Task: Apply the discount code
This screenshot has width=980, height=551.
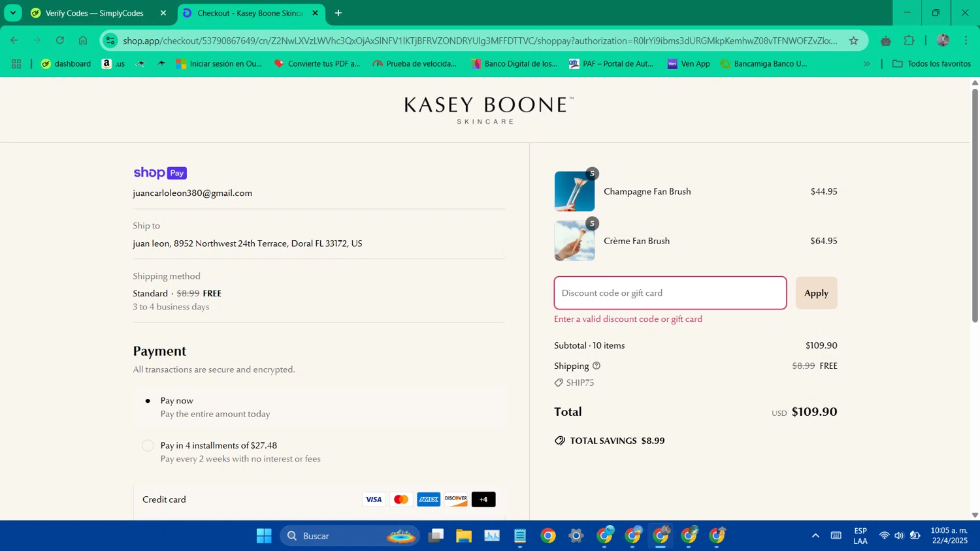Action: pos(816,293)
